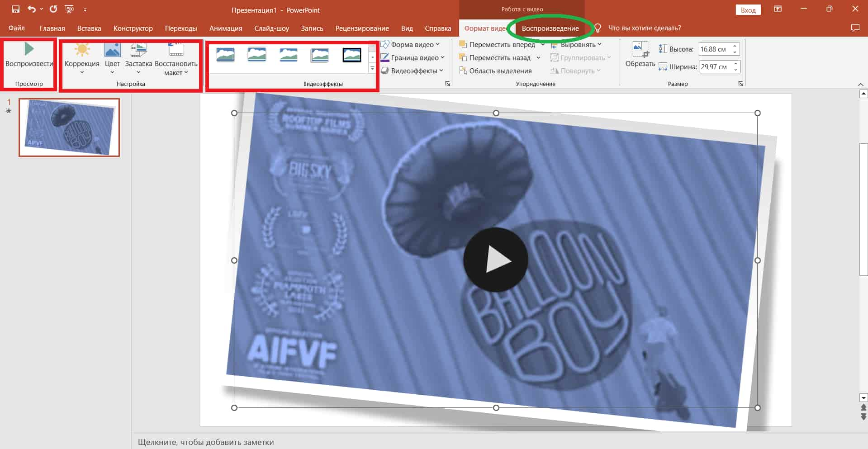The image size is (868, 449).
Task: Open dropdown arrow beside Переместить вперед
Action: pos(542,44)
